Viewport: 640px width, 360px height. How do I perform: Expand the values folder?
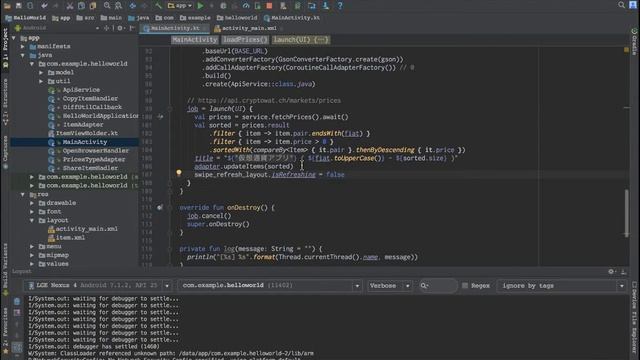coord(32,264)
